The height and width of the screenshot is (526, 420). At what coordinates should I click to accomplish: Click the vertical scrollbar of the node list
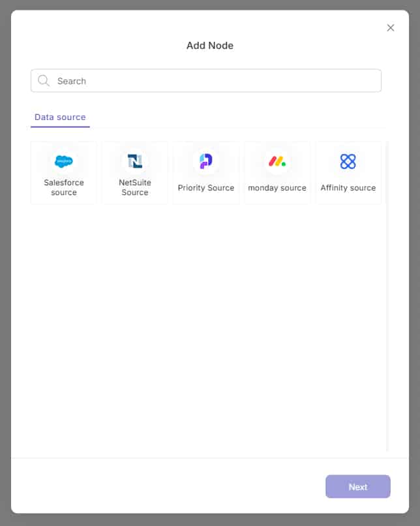pyautogui.click(x=387, y=296)
